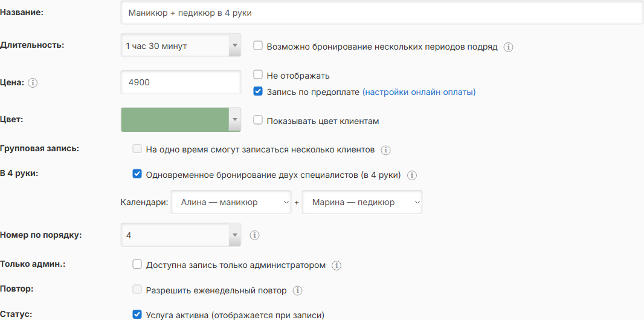
Task: Click the green color swatch
Action: click(175, 120)
